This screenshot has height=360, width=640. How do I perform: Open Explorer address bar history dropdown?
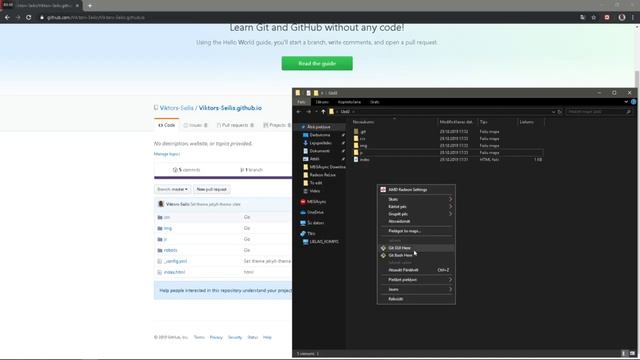pos(553,111)
